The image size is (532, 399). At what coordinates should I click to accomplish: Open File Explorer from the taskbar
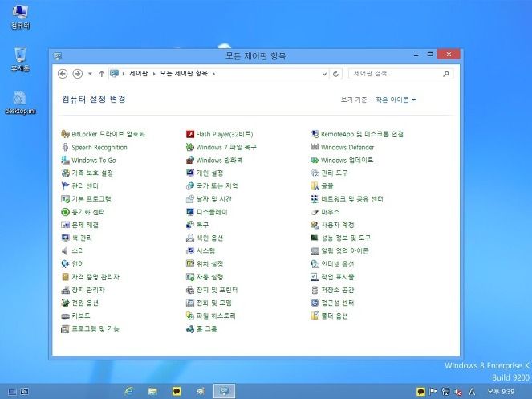click(152, 391)
